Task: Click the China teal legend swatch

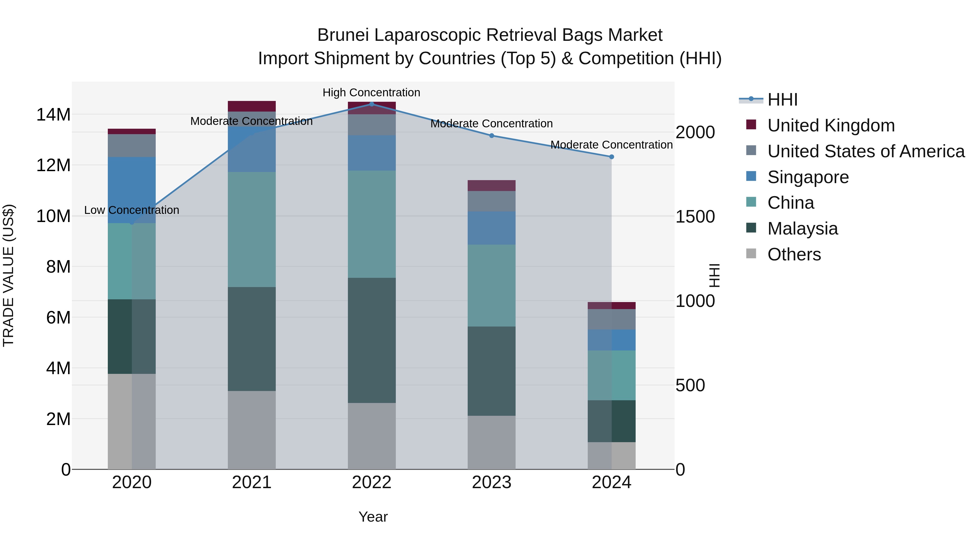Action: coord(751,202)
